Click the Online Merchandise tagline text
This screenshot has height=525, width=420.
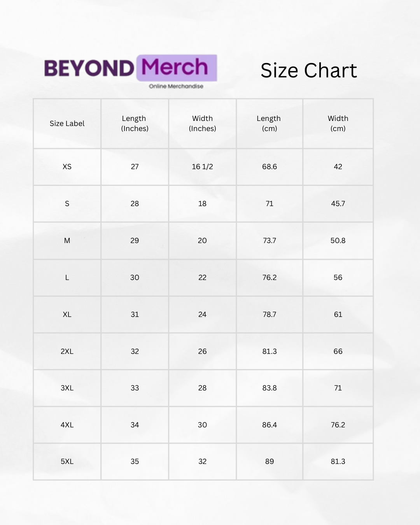[176, 86]
